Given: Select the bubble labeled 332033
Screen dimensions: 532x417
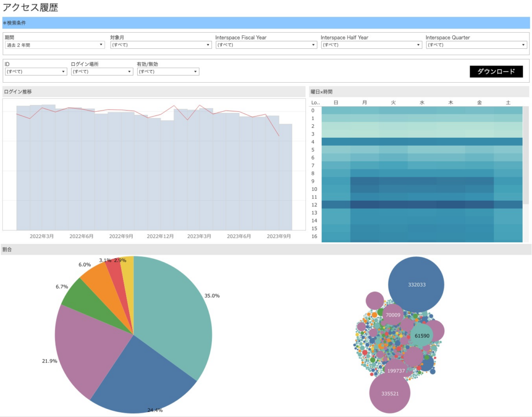Looking at the screenshot, I should click(x=416, y=284).
